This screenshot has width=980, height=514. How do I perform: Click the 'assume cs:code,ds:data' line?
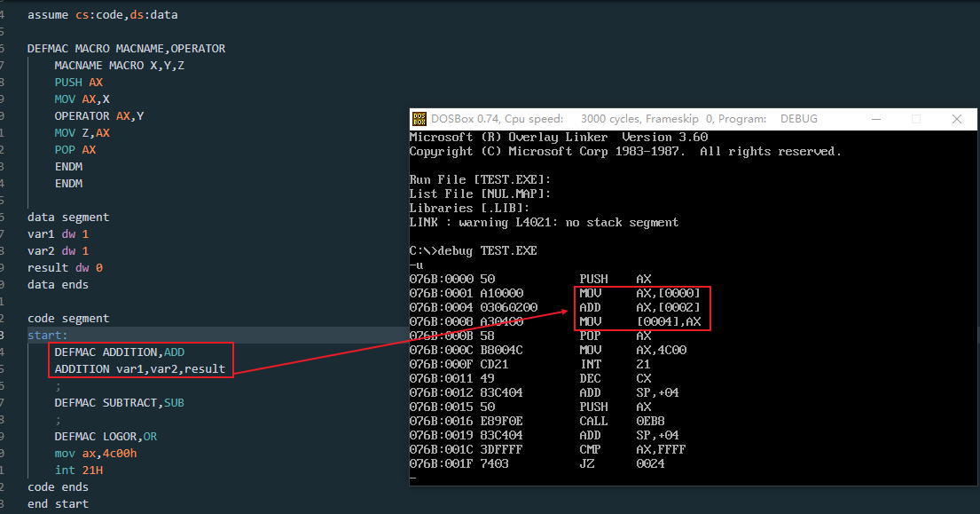pyautogui.click(x=103, y=14)
